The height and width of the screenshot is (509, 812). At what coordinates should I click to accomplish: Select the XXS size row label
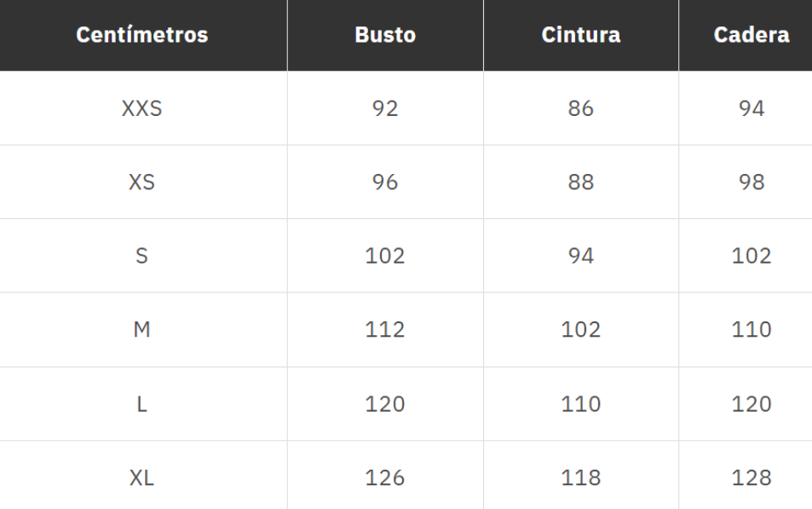(x=142, y=108)
